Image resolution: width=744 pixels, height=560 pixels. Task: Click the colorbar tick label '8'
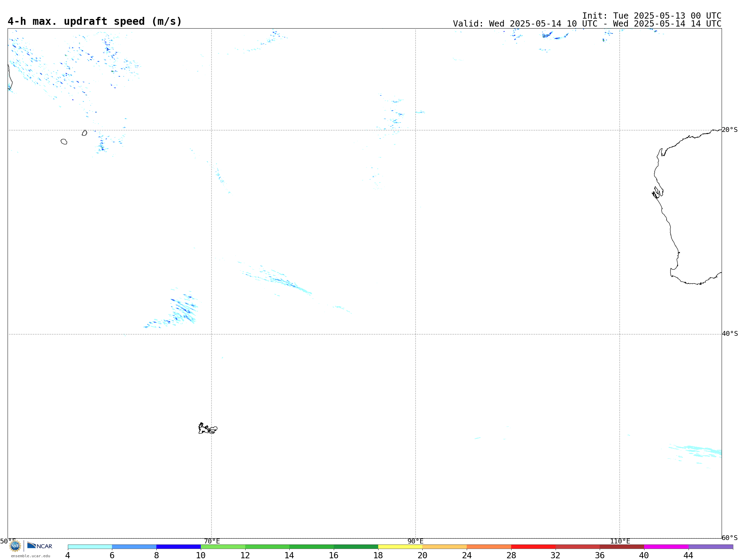(156, 555)
